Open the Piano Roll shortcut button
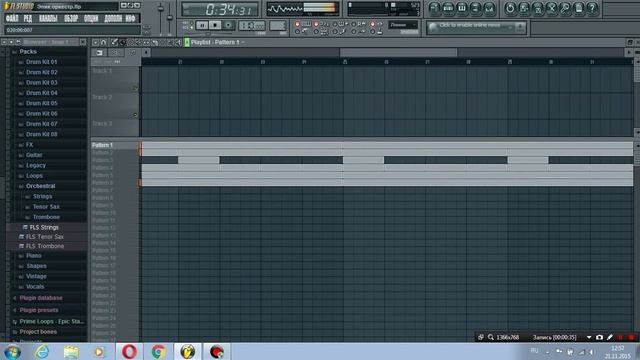The image size is (640, 360). [462, 8]
